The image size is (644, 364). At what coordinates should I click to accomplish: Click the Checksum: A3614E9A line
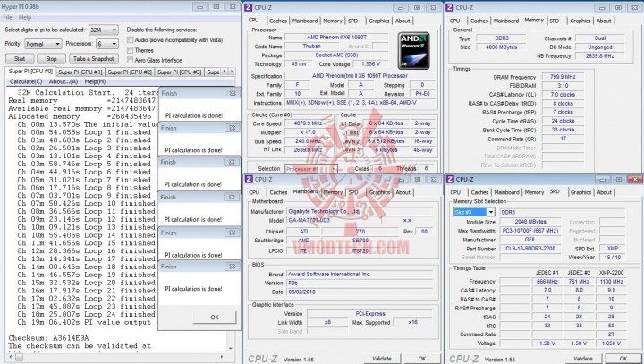pos(48,338)
